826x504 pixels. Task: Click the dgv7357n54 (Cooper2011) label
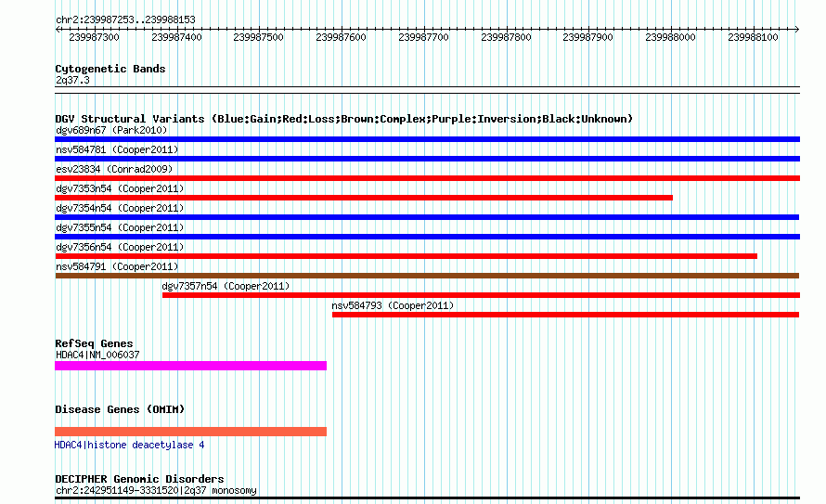tap(226, 286)
